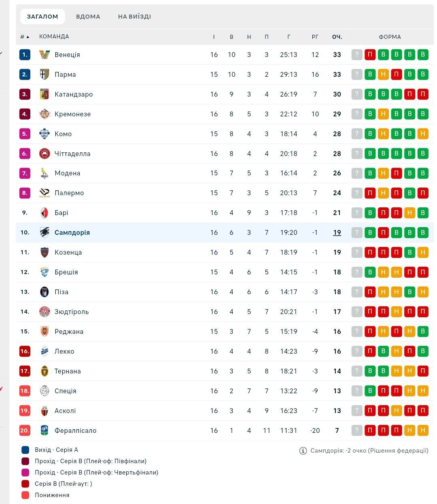Screen dimensions: 437x504
Task: Click the Palermo club logo
Action: 45,193
